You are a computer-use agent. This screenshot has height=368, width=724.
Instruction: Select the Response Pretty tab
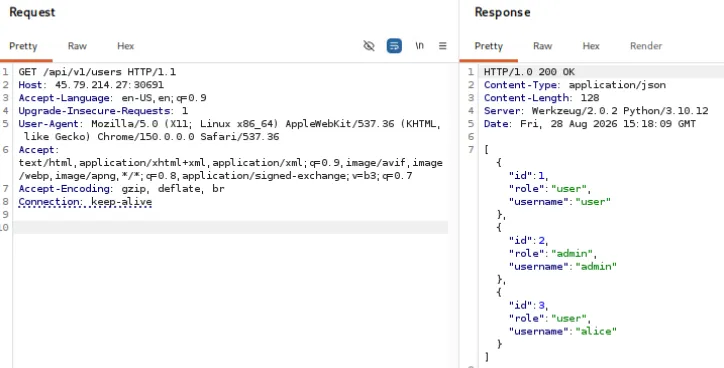pos(489,46)
